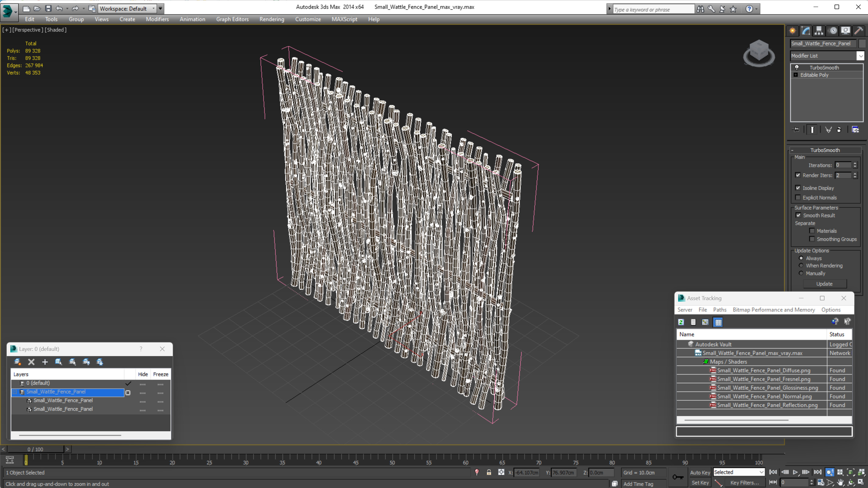Click the object color swatch next to name
Viewport: 868px width, 488px height.
click(x=862, y=43)
